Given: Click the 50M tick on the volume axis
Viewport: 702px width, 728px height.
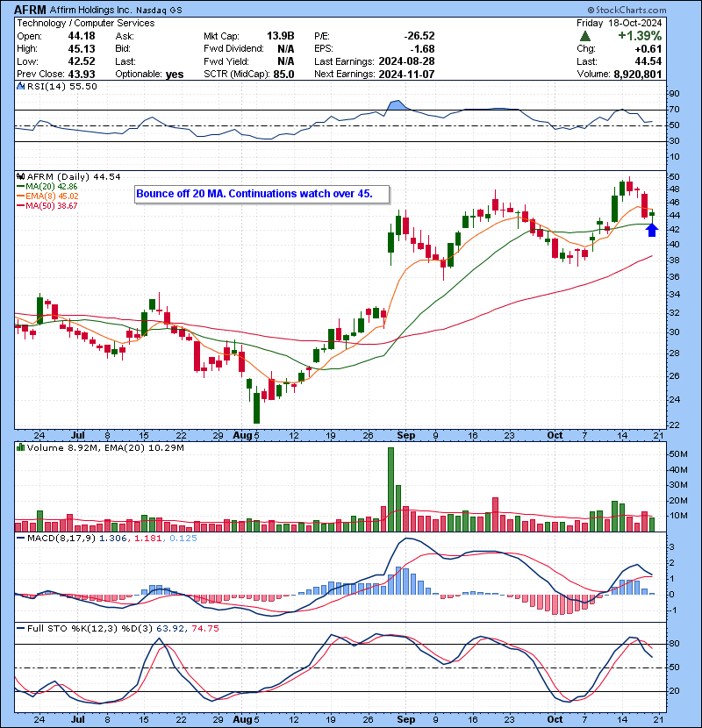Looking at the screenshot, I should tap(678, 454).
